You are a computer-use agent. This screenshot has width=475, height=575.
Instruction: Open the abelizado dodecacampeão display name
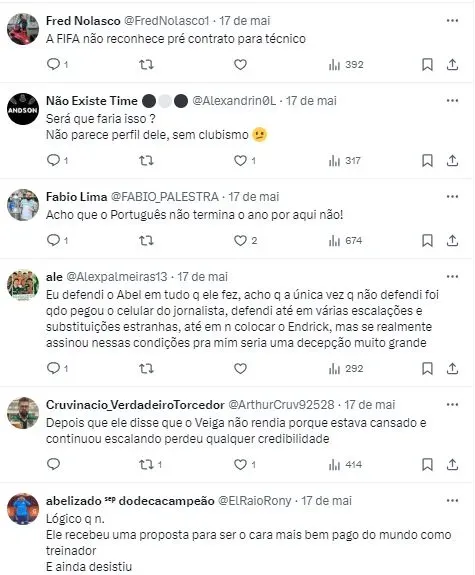point(130,501)
